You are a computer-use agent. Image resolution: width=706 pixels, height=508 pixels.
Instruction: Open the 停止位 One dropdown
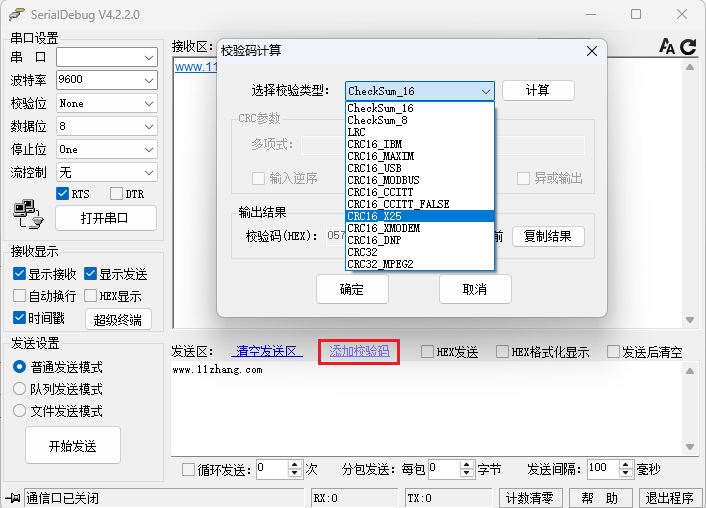click(x=107, y=150)
